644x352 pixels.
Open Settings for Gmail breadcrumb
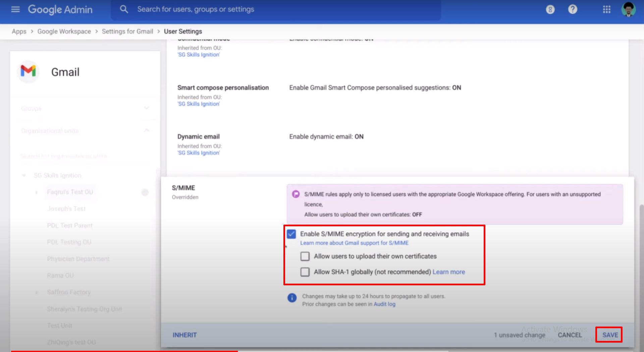[127, 31]
